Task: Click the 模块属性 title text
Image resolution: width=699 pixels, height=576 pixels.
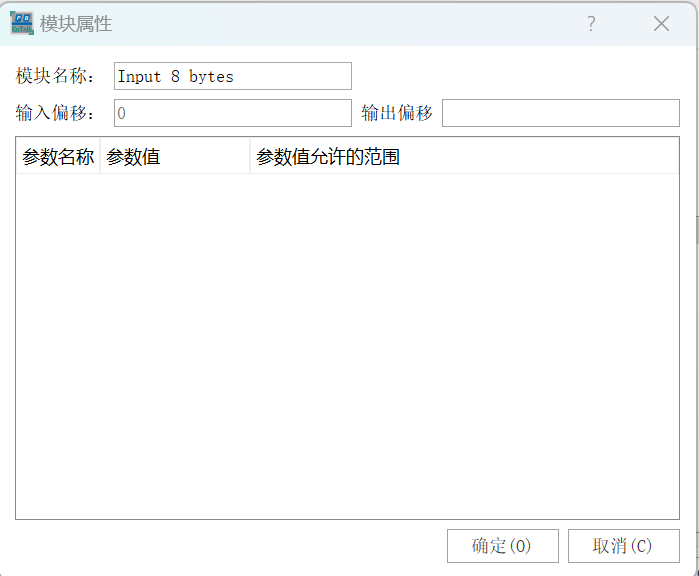Action: (x=76, y=24)
